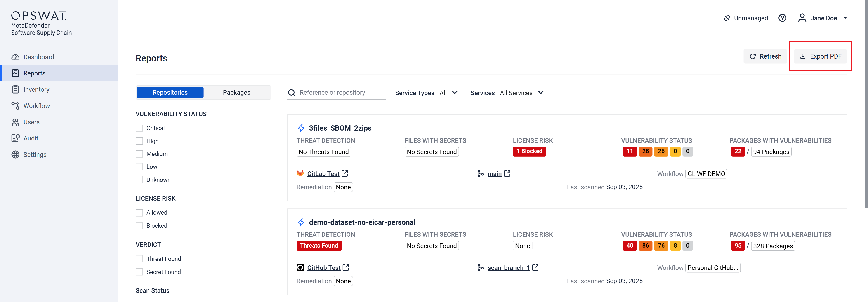This screenshot has height=302, width=868.
Task: Open Settings gear icon in sidebar
Action: coord(15,155)
